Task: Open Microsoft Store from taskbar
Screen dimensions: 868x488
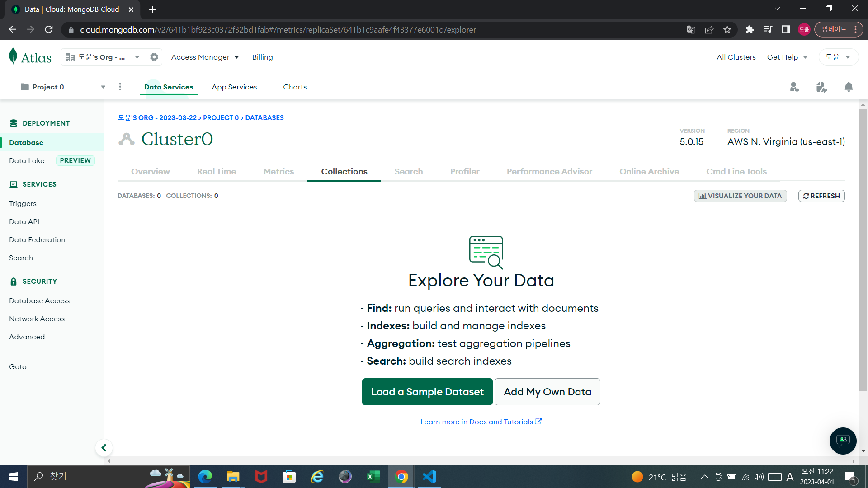Action: [289, 477]
